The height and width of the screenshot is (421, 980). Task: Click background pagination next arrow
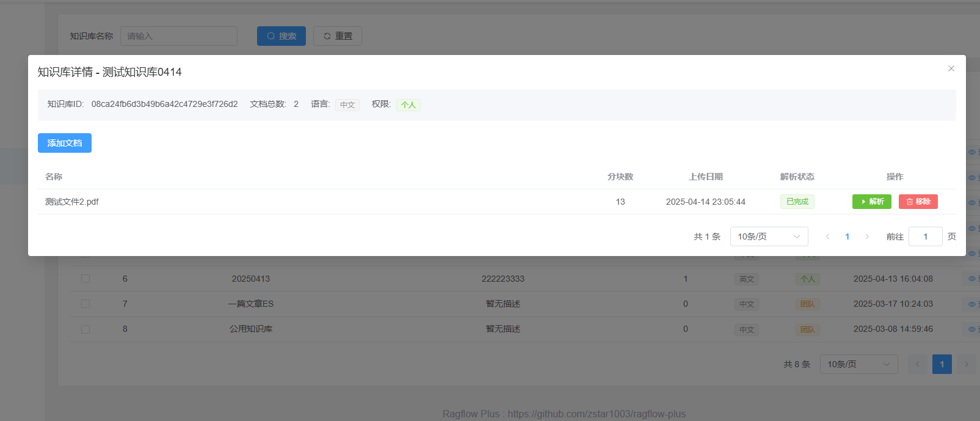[x=967, y=364]
